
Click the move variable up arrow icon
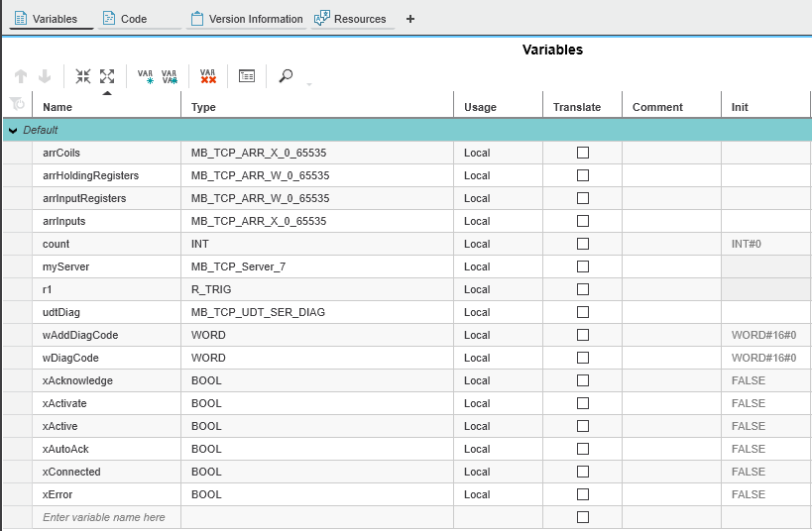pyautogui.click(x=21, y=76)
